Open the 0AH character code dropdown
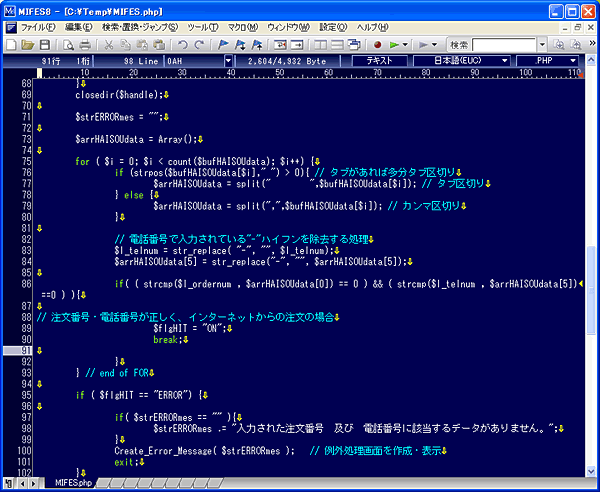The height and width of the screenshot is (492, 600). click(x=228, y=61)
